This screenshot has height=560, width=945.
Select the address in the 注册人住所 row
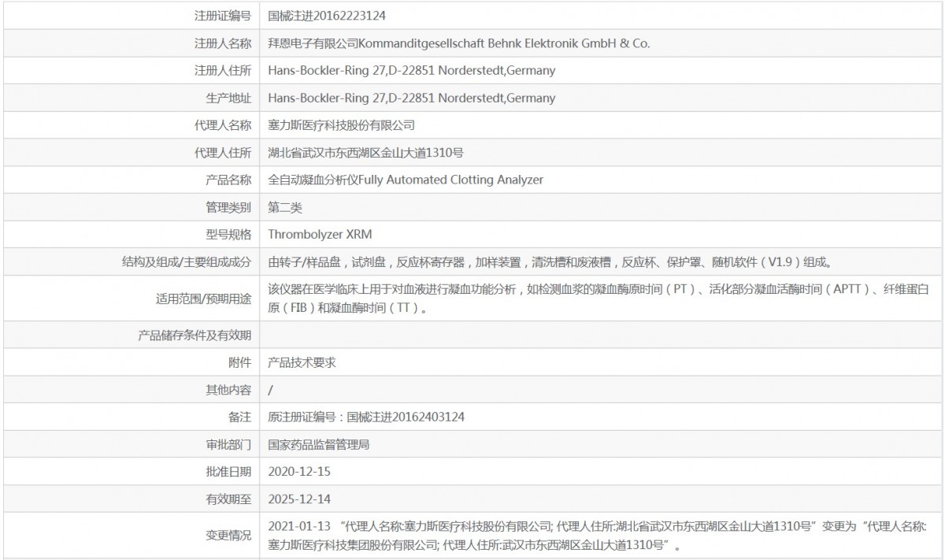pyautogui.click(x=412, y=71)
